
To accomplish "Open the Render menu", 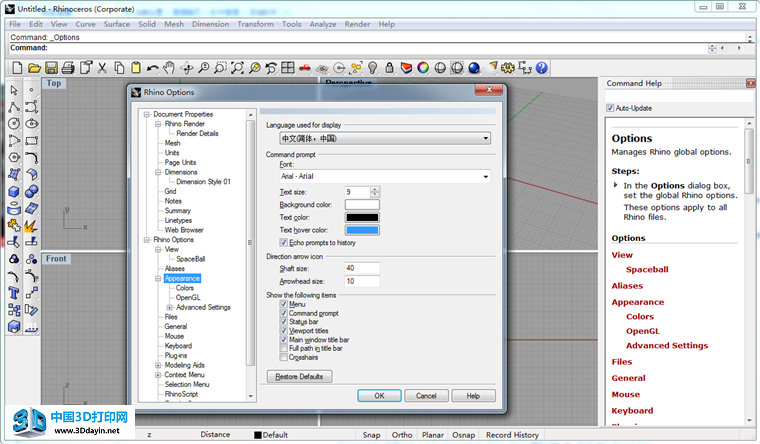I will click(357, 24).
